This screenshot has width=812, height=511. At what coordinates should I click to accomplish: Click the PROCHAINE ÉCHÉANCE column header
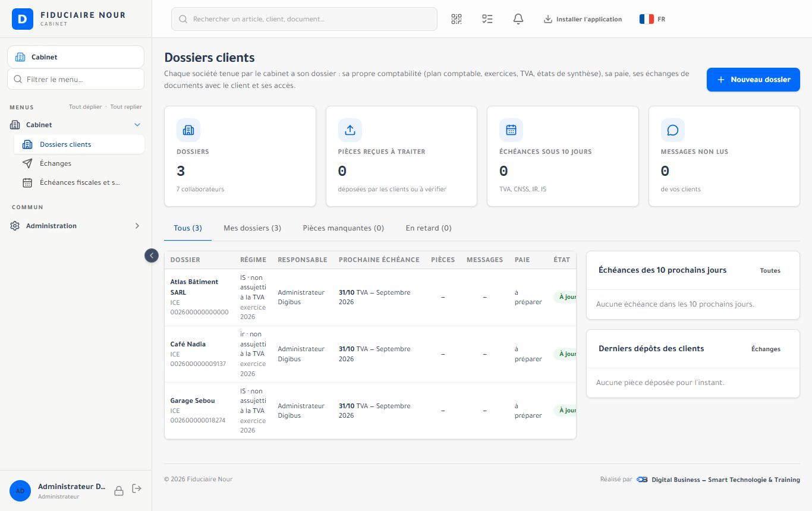[x=379, y=260]
